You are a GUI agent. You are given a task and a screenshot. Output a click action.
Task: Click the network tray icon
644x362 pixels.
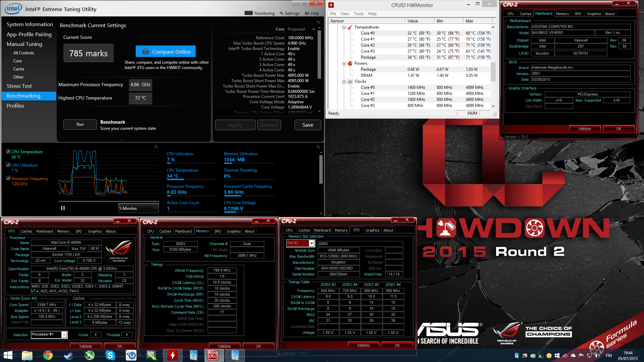point(589,356)
